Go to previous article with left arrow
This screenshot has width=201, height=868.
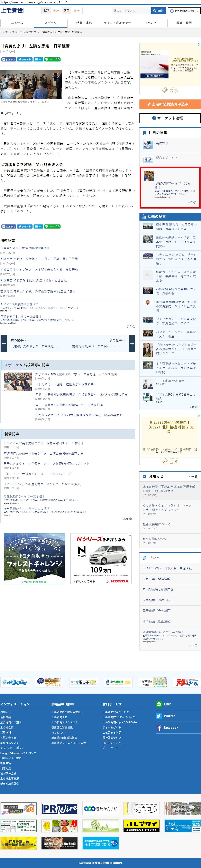(3, 343)
